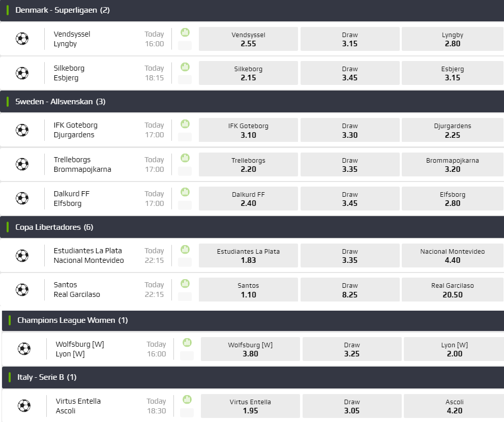504x422 pixels.
Task: Select Lyon [W] odds of 2.00
Action: tap(454, 349)
